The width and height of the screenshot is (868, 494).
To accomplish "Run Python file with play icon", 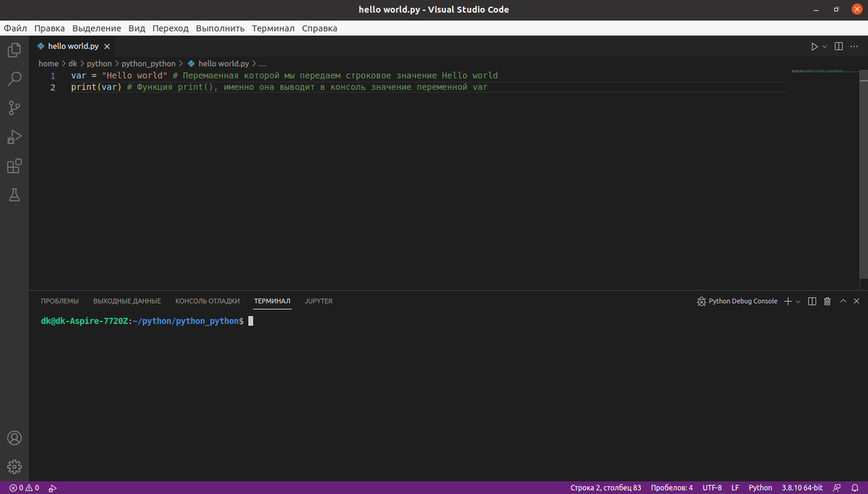I will pos(814,46).
